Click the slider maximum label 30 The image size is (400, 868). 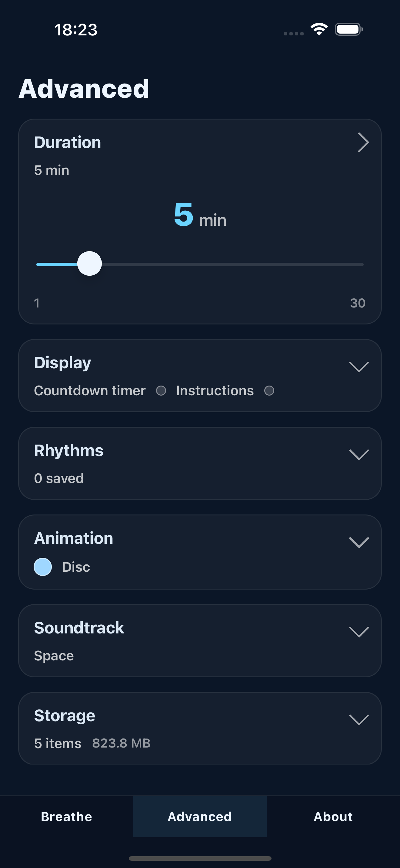358,303
